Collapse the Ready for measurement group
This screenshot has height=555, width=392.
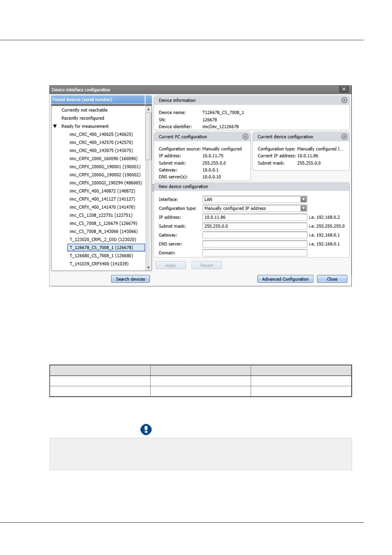tap(55, 126)
